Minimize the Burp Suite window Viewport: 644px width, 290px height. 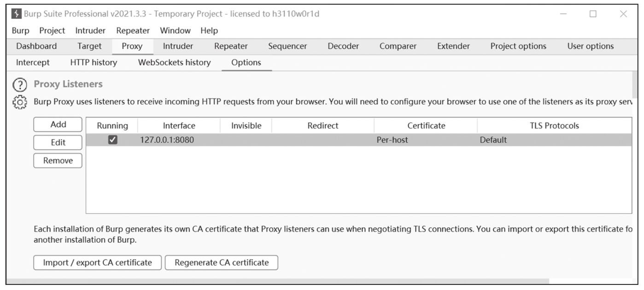[x=564, y=14]
